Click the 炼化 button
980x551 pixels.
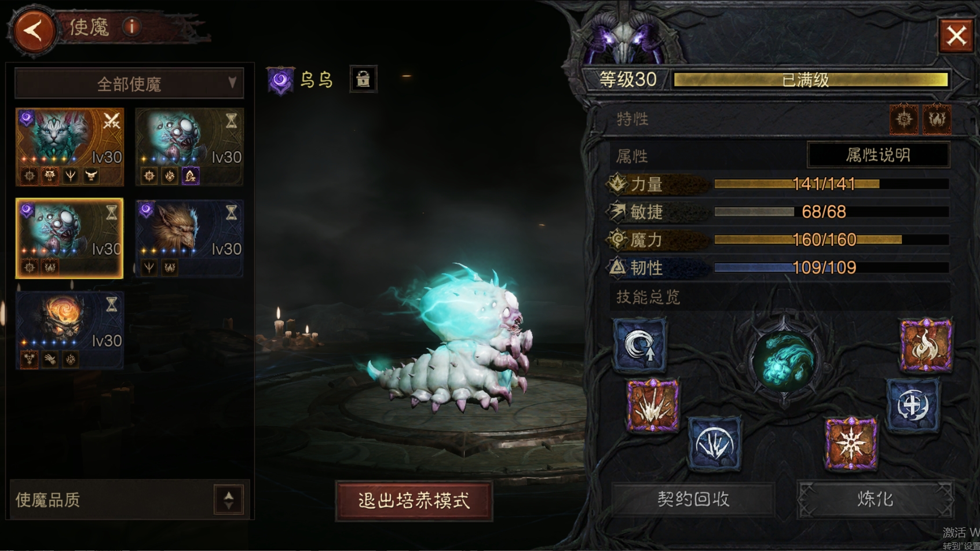[875, 499]
